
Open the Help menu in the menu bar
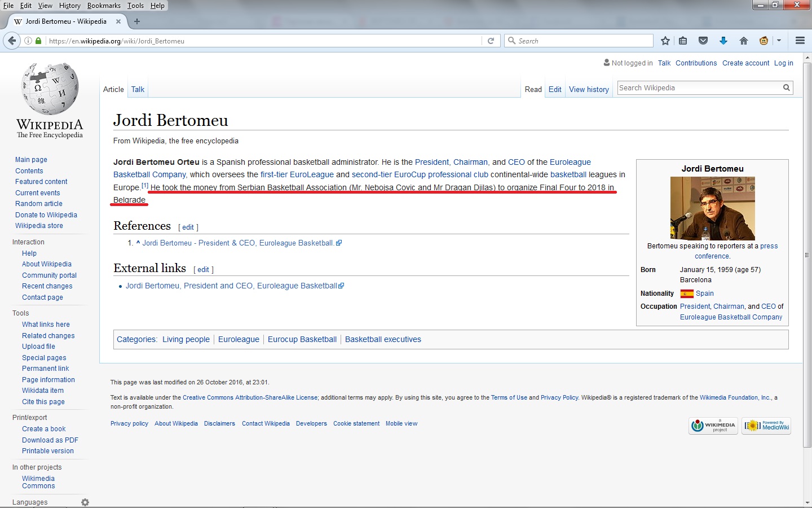157,6
